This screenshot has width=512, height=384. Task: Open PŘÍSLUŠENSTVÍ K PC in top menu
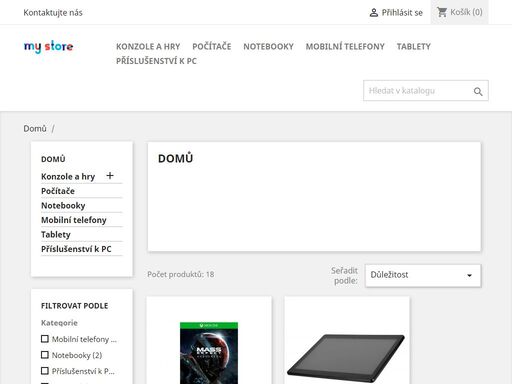click(x=156, y=61)
